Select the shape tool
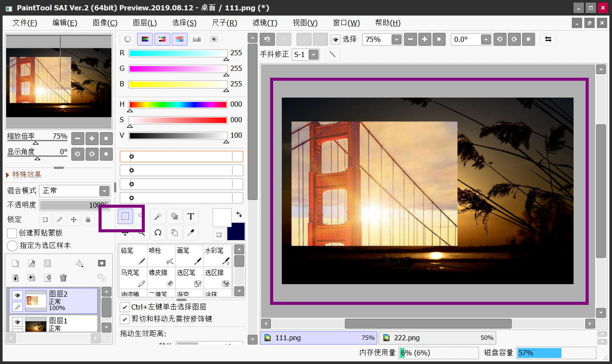The height and width of the screenshot is (364, 612). (x=174, y=216)
